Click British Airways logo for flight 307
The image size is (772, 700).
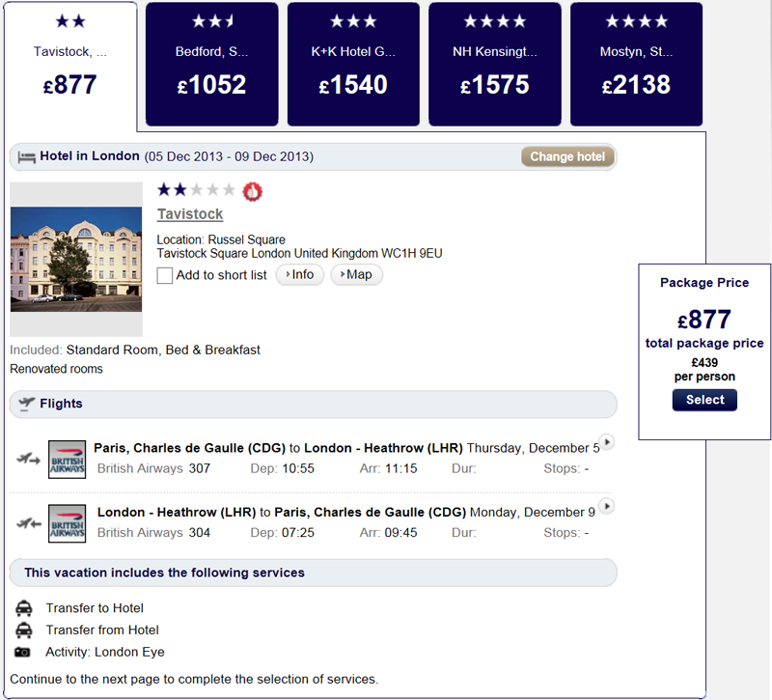coord(67,460)
